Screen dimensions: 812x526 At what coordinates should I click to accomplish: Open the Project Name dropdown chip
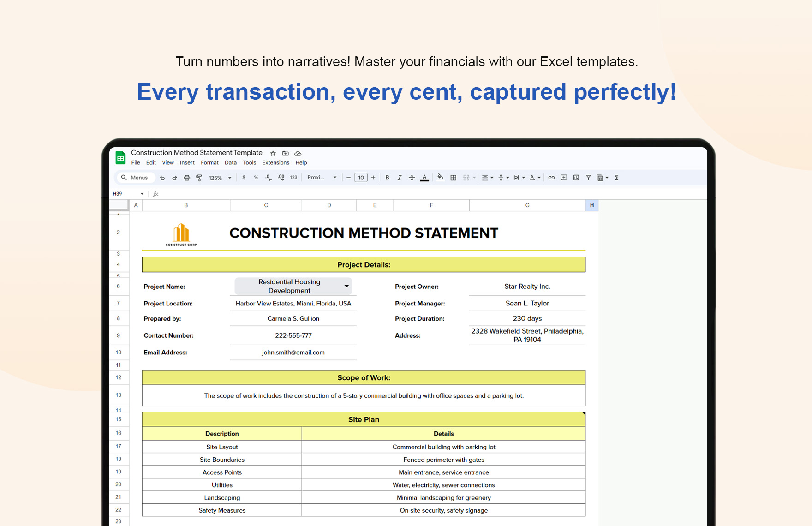tap(293, 286)
